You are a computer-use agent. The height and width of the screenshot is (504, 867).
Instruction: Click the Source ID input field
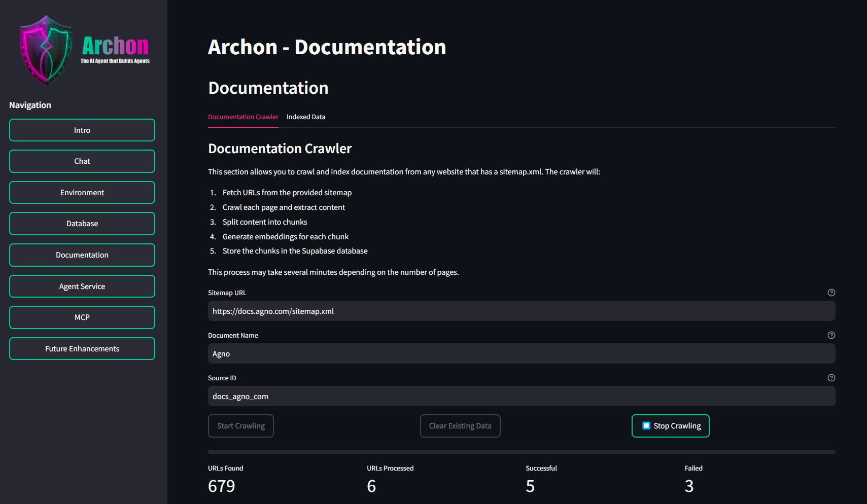coord(522,396)
